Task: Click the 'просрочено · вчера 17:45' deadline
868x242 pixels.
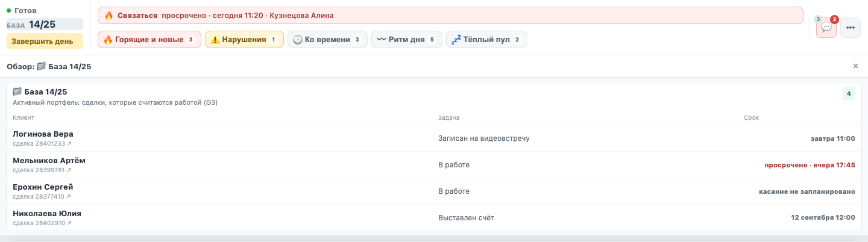Action: coord(810,165)
